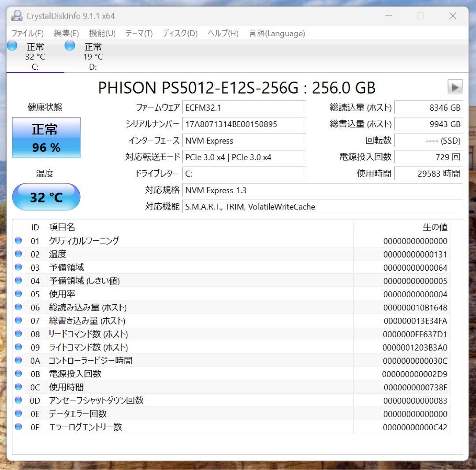Open the 機能(U) menu

pyautogui.click(x=102, y=34)
